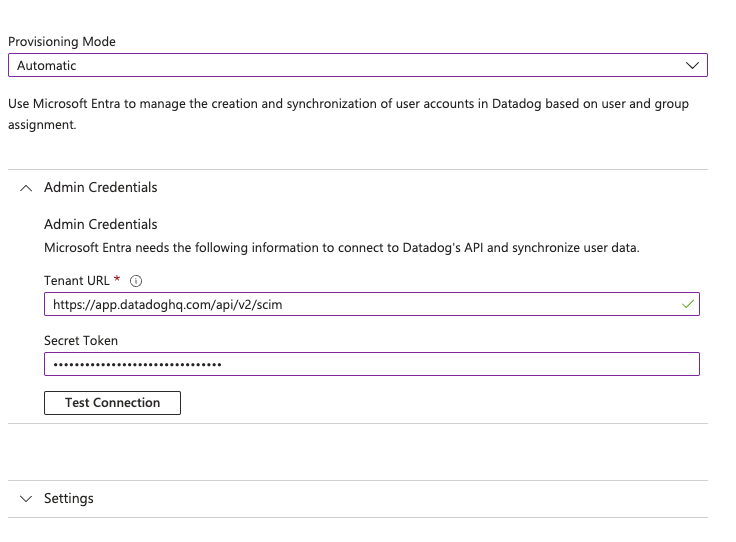Expand the Settings section
Image resolution: width=736 pixels, height=542 pixels.
(x=26, y=499)
